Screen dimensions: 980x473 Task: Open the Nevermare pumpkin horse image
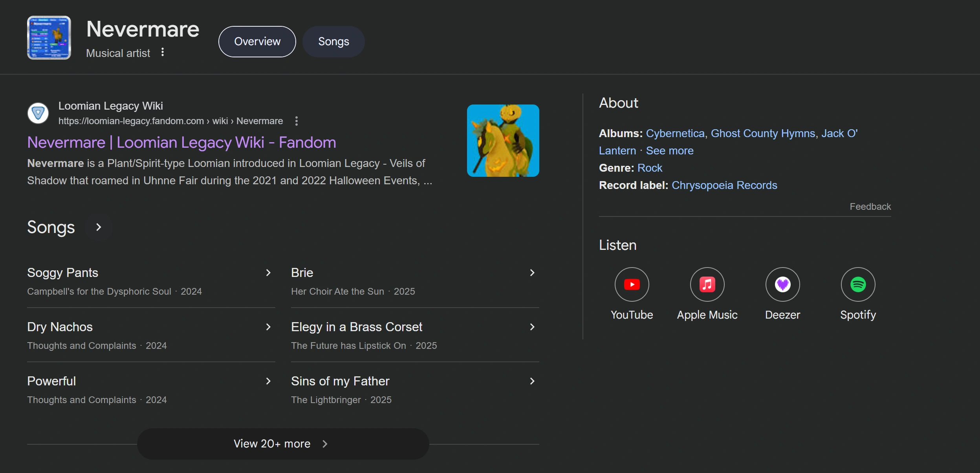[x=503, y=141]
